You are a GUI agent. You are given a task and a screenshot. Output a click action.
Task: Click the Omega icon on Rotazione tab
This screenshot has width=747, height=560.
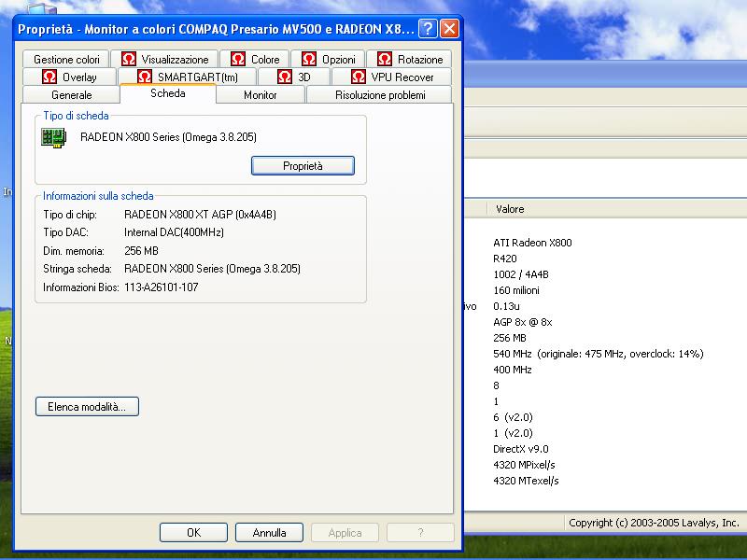385,59
